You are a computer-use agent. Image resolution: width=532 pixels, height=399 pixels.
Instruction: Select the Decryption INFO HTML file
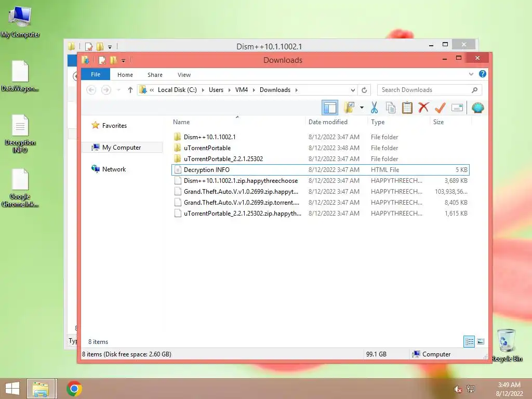(x=321, y=170)
